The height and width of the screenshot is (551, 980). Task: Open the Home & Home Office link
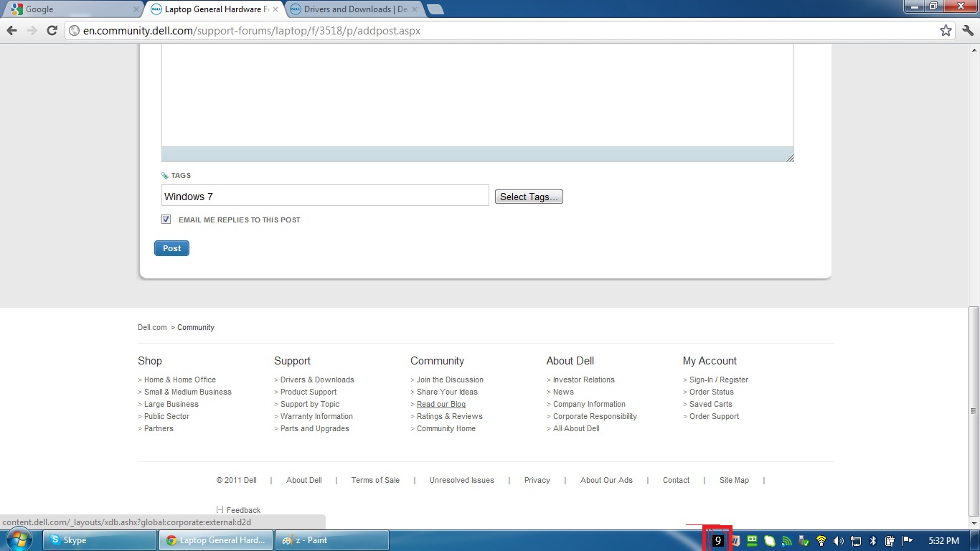point(180,380)
